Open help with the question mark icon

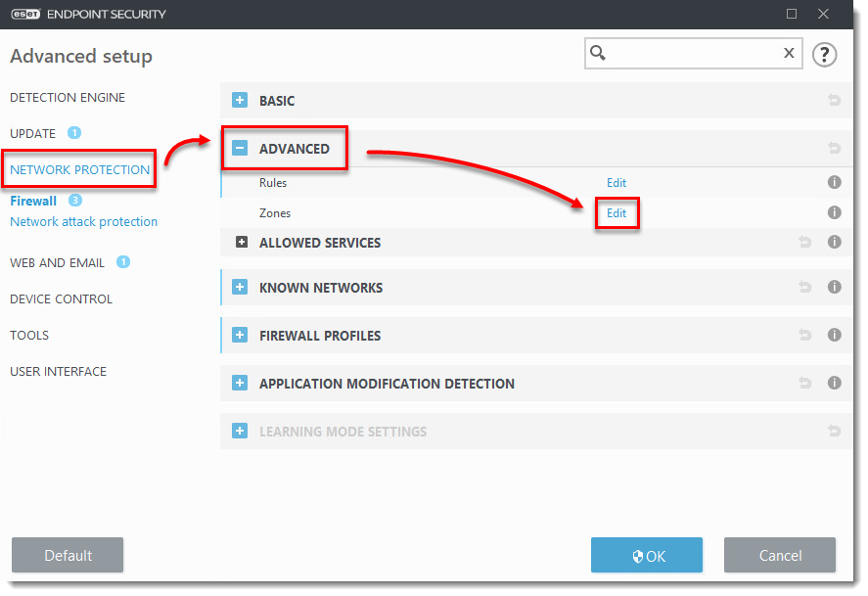click(x=824, y=54)
